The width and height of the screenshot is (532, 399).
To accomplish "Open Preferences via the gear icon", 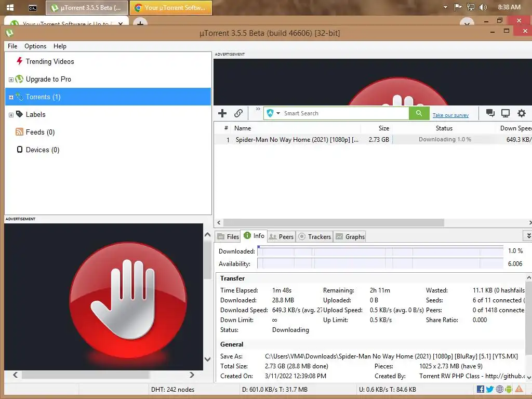I will pos(522,113).
